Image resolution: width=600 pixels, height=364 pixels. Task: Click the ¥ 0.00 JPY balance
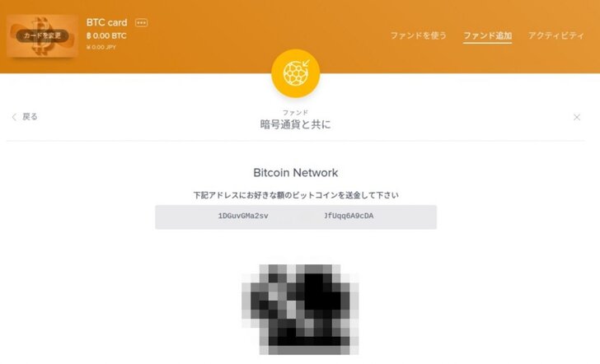(x=101, y=47)
